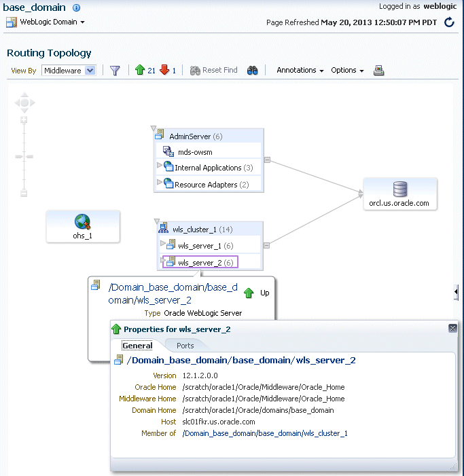Expand Resource Adapters (2)
464x476 pixels.
[159, 182]
